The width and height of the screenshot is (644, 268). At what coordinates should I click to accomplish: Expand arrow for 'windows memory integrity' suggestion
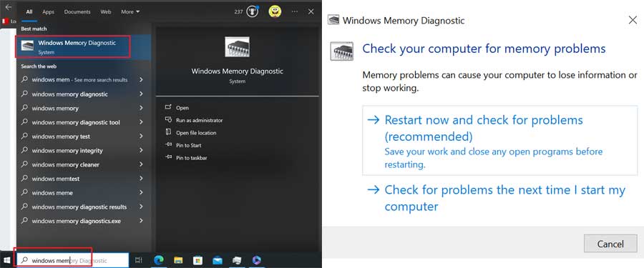(141, 150)
